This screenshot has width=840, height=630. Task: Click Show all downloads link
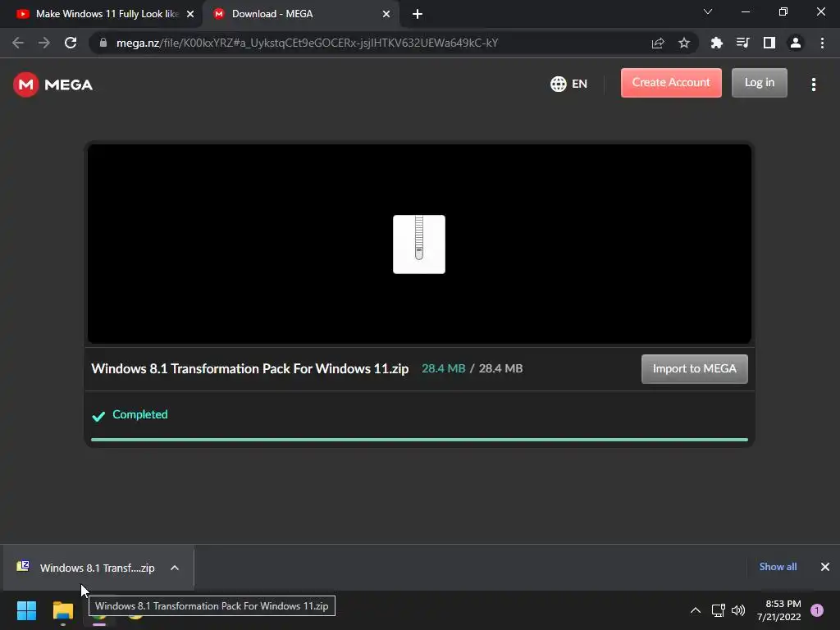coord(778,567)
